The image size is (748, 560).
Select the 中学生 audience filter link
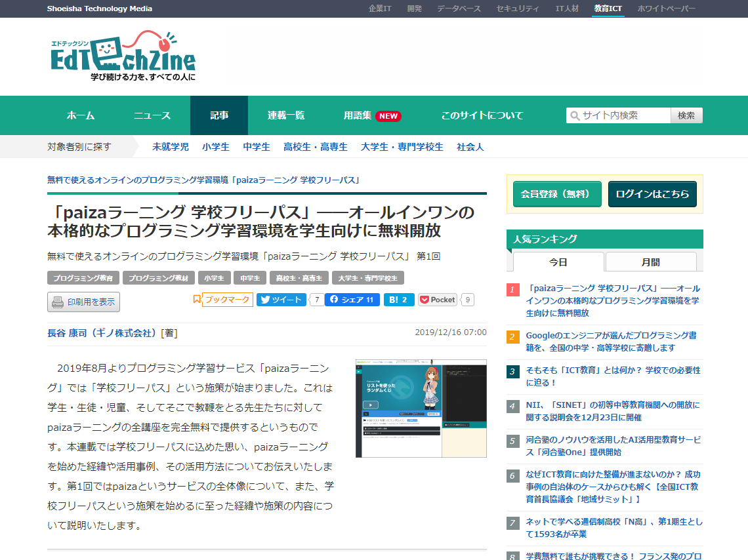tap(256, 146)
